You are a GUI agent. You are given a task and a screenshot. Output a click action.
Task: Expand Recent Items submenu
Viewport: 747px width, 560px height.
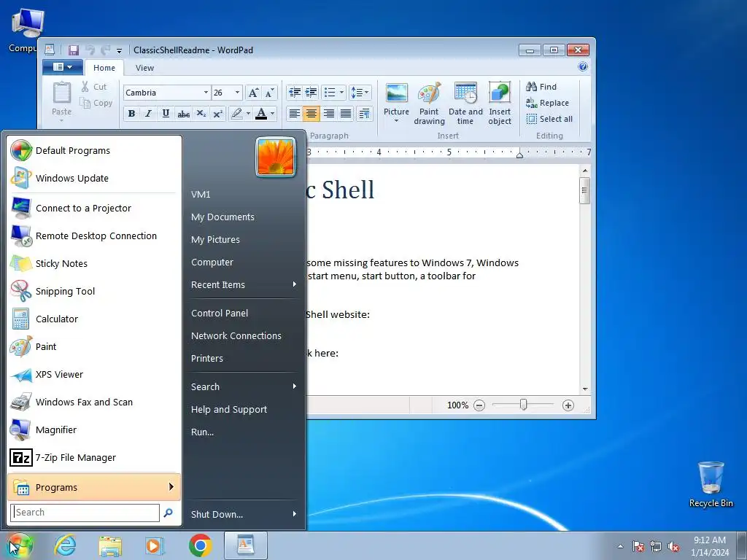(244, 284)
